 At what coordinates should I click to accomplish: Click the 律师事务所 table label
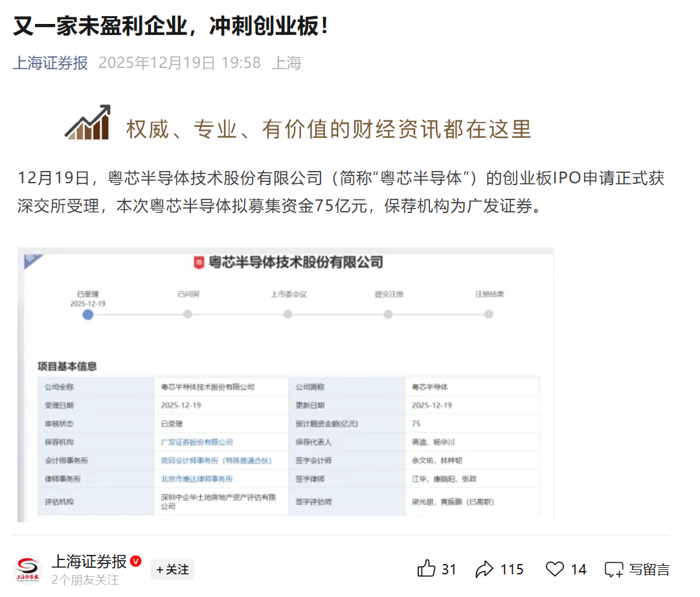pyautogui.click(x=63, y=479)
